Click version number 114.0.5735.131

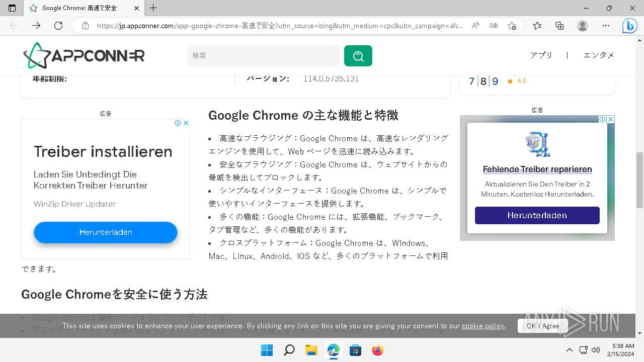(x=331, y=78)
